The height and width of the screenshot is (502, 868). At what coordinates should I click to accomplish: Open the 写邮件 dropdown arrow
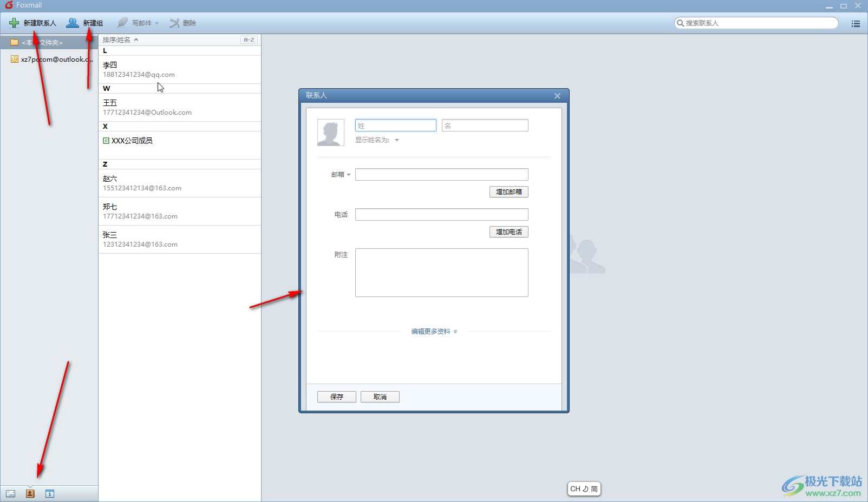click(x=156, y=23)
